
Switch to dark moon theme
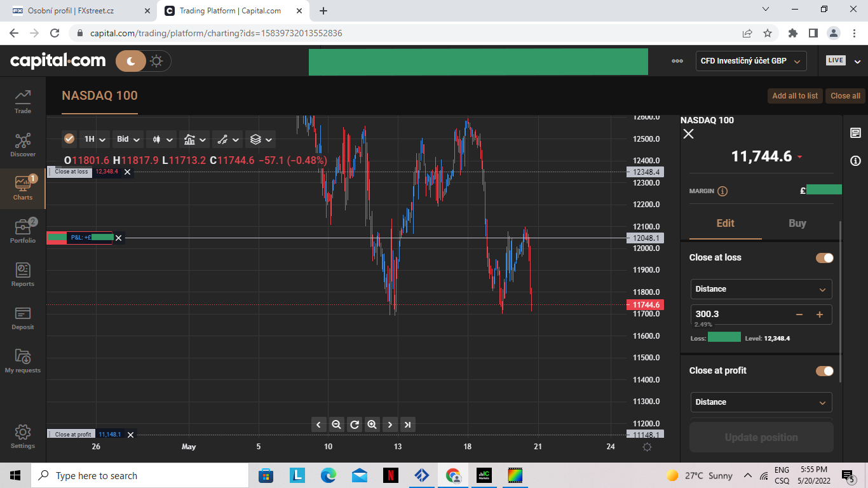[131, 61]
